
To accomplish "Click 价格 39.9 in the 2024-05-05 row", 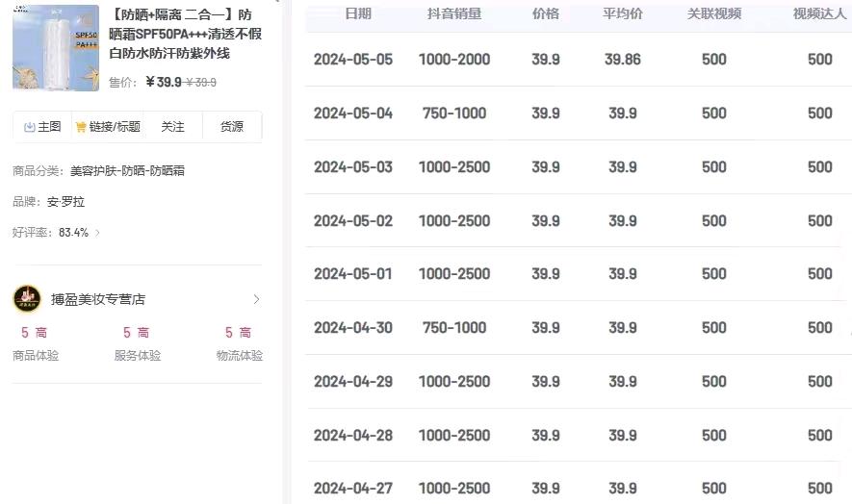I will pos(546,60).
